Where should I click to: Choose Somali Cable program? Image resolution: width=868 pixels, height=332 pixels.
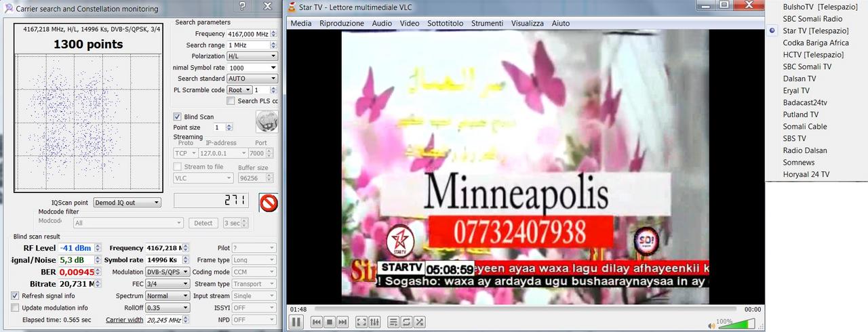815,127
